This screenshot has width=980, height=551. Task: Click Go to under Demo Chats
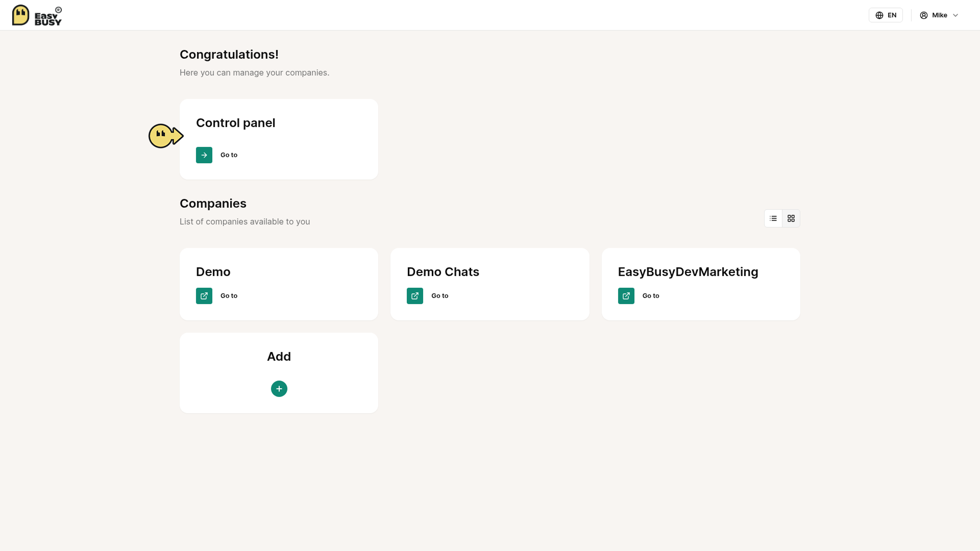click(440, 296)
